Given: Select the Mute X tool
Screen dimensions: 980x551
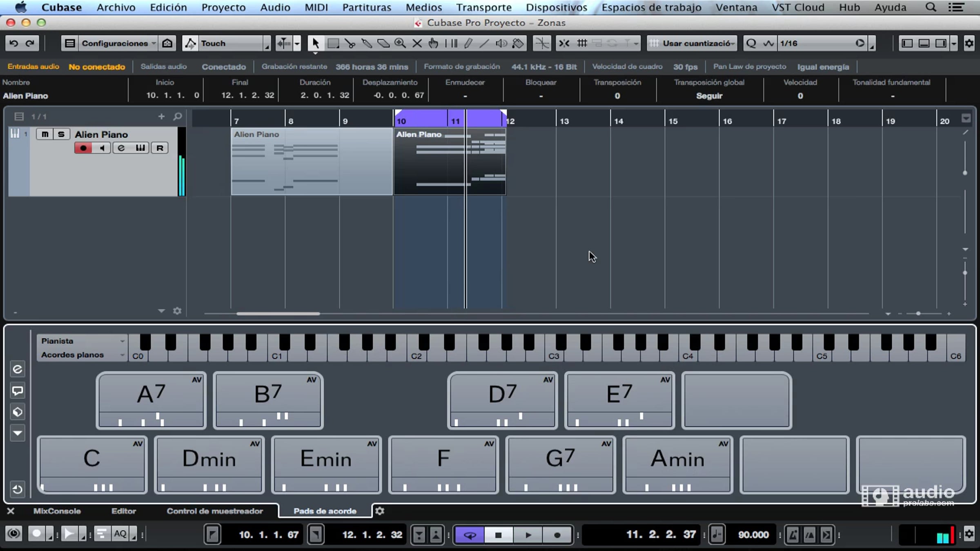Looking at the screenshot, I should coord(417,43).
